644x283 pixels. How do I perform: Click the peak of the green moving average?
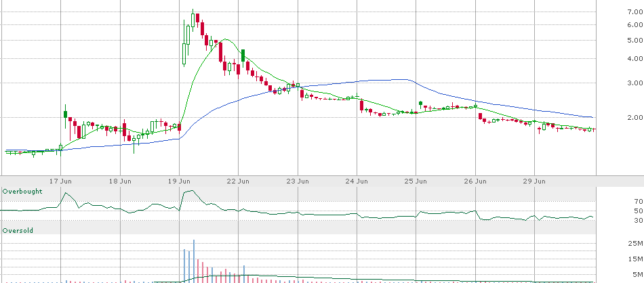coord(224,39)
